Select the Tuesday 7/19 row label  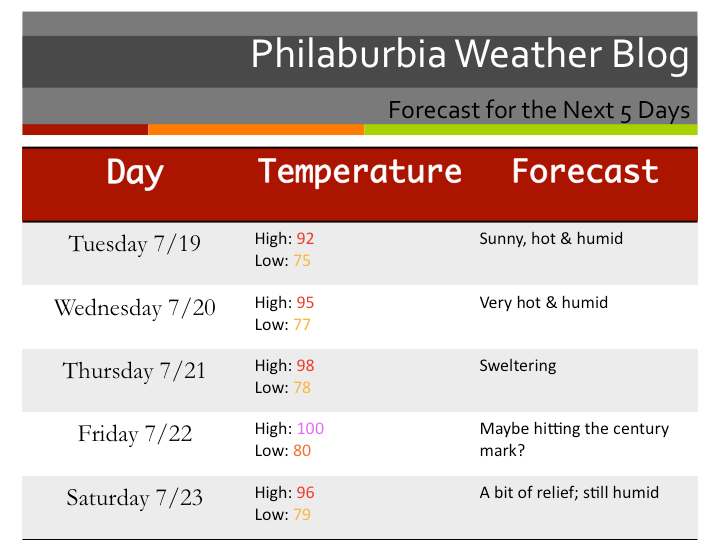click(x=135, y=244)
